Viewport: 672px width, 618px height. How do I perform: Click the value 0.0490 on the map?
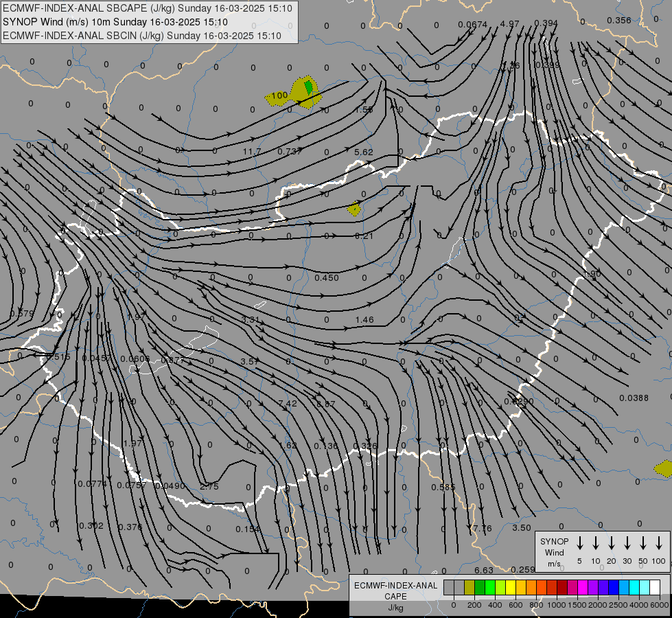pyautogui.click(x=170, y=486)
